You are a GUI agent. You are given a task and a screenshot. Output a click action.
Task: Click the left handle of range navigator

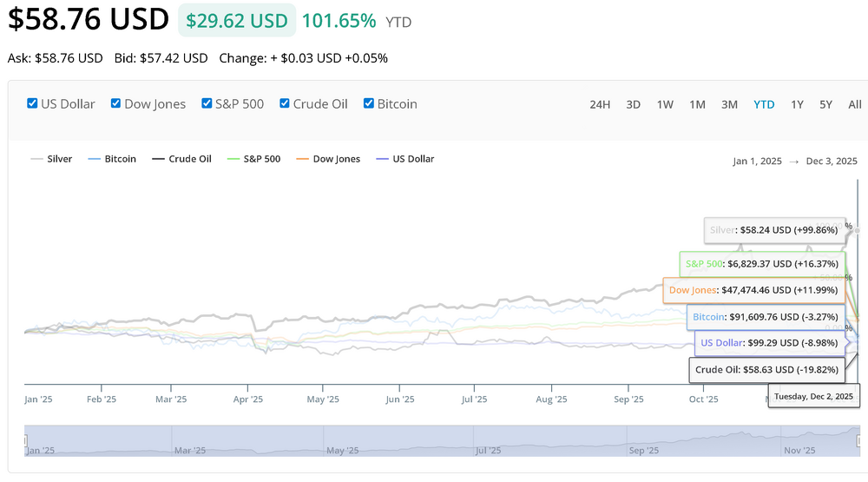click(25, 440)
